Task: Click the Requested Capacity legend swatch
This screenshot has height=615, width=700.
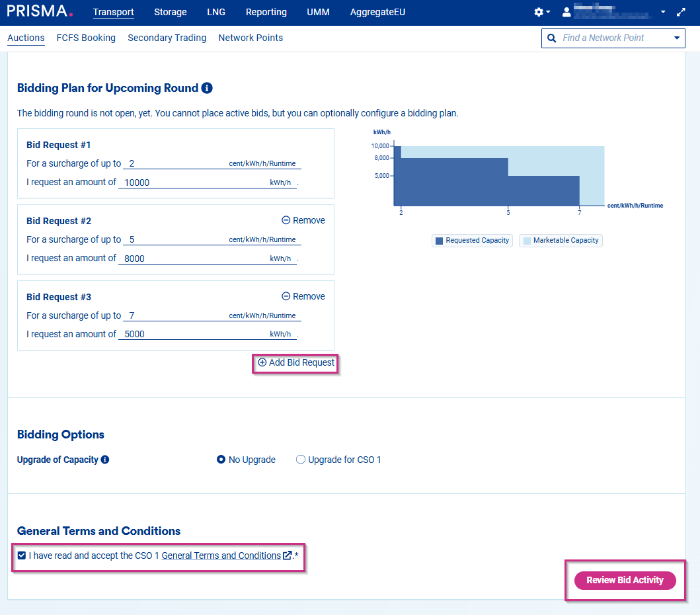Action: [439, 241]
